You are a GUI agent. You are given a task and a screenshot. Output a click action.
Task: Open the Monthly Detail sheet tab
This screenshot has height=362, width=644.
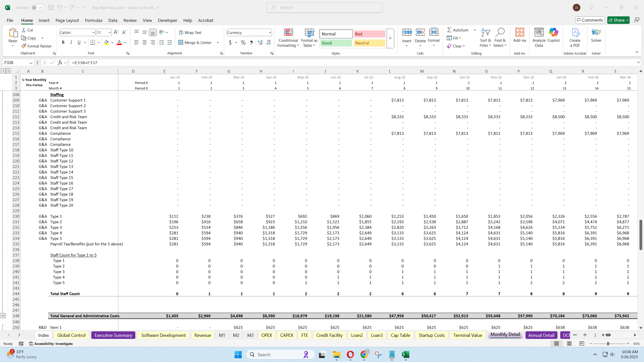505,335
